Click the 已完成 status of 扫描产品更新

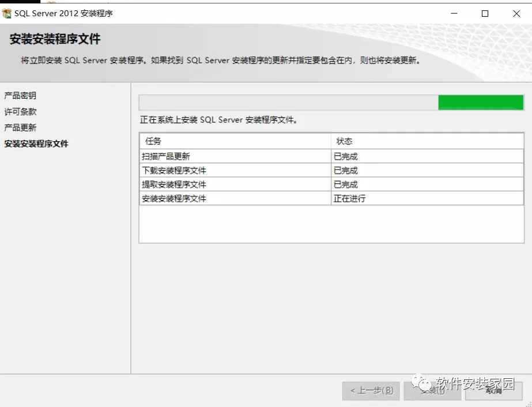[x=427, y=156]
